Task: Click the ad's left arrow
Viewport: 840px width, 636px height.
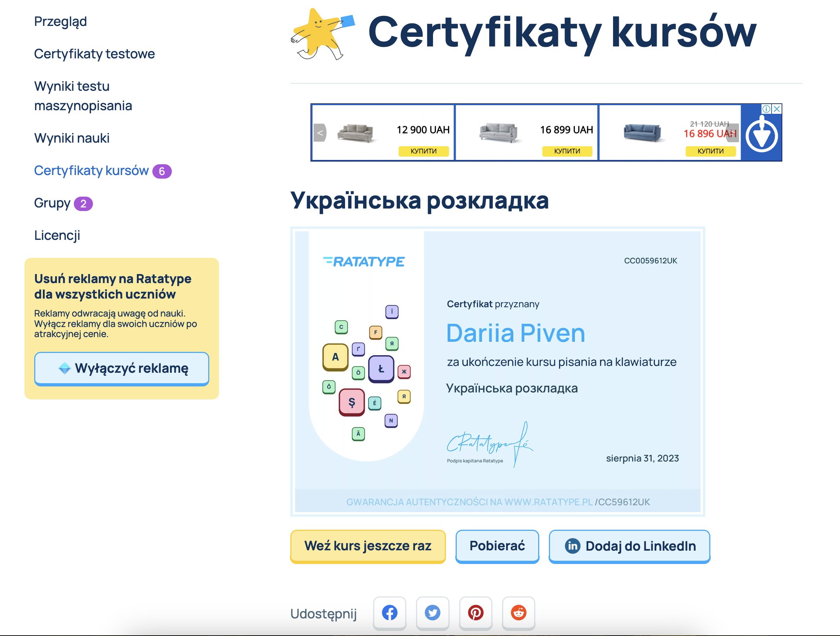Action: [x=320, y=133]
